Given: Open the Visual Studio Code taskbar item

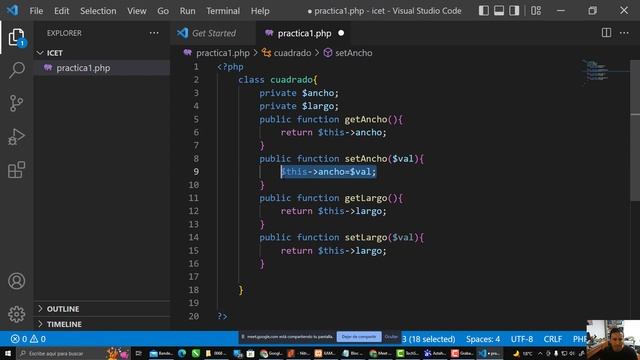Looking at the screenshot, I should (490, 353).
